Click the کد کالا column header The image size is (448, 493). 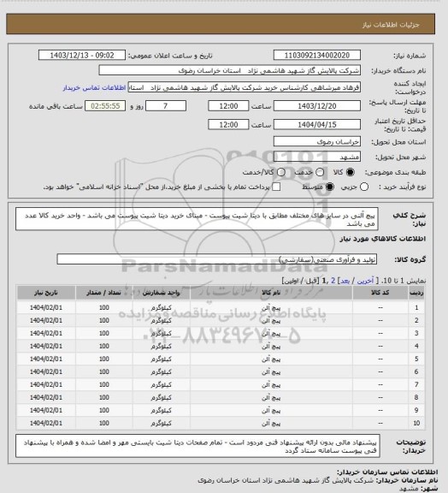coord(380,293)
